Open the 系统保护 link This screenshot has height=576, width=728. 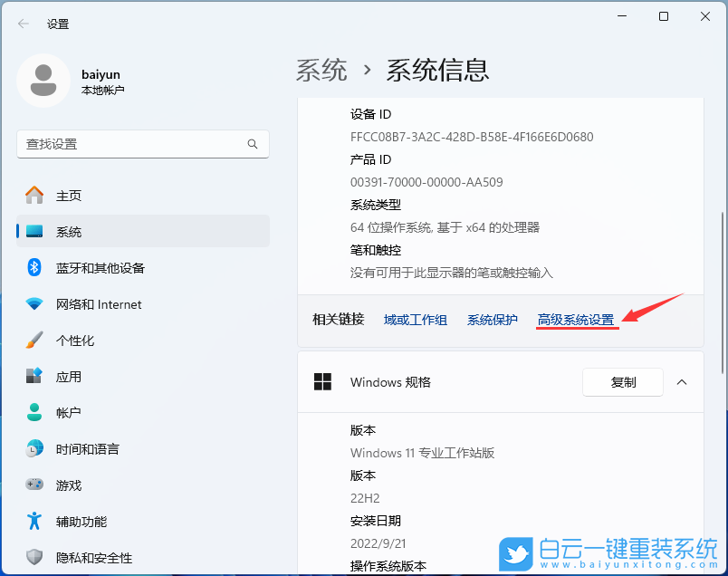point(493,320)
